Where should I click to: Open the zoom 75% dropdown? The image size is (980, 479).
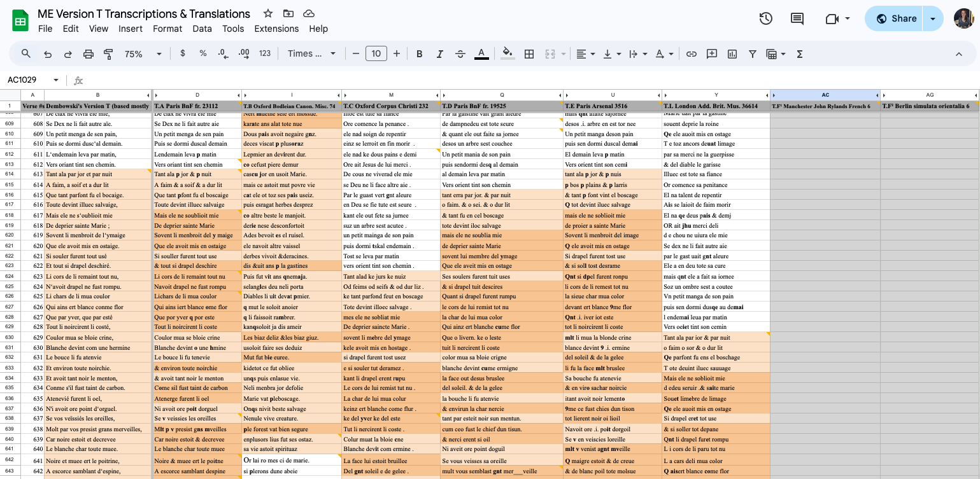pyautogui.click(x=143, y=54)
